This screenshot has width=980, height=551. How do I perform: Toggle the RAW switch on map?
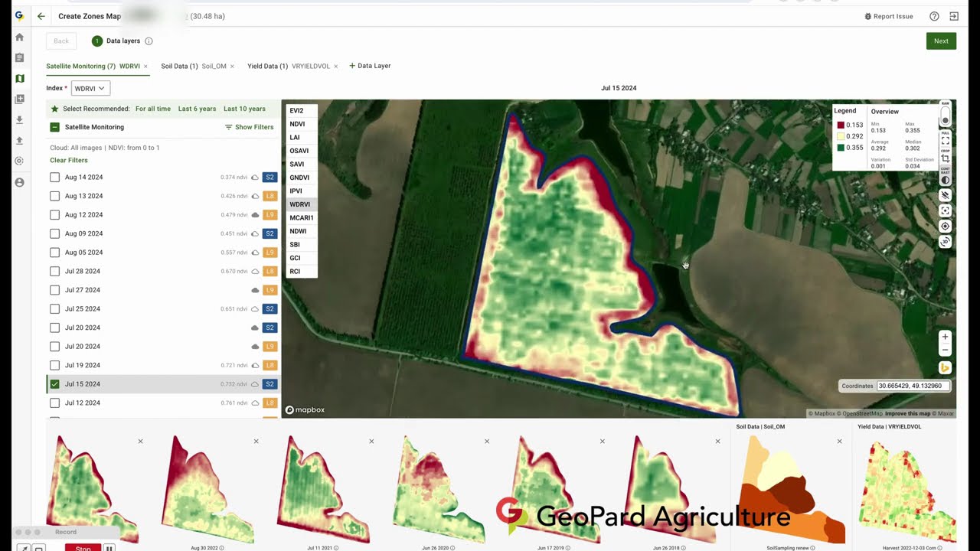point(946,115)
